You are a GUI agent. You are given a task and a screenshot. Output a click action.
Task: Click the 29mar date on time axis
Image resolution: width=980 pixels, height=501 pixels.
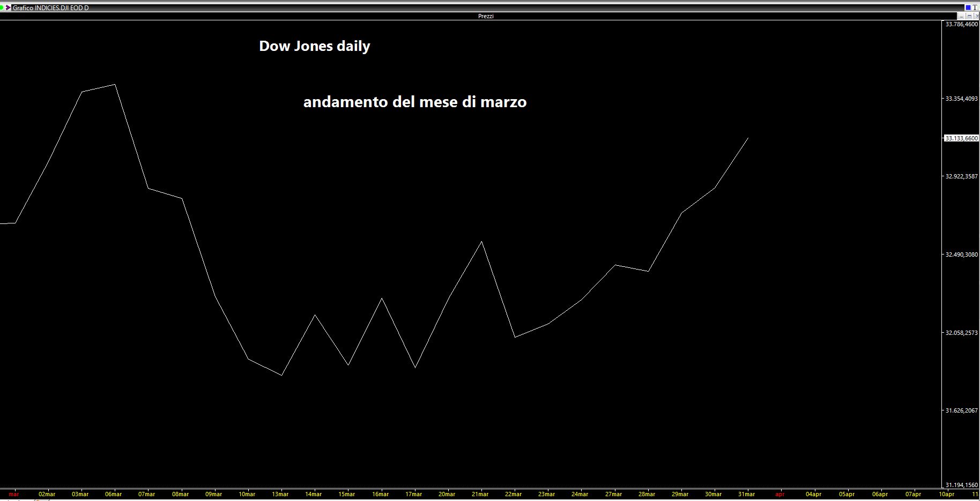click(x=680, y=495)
